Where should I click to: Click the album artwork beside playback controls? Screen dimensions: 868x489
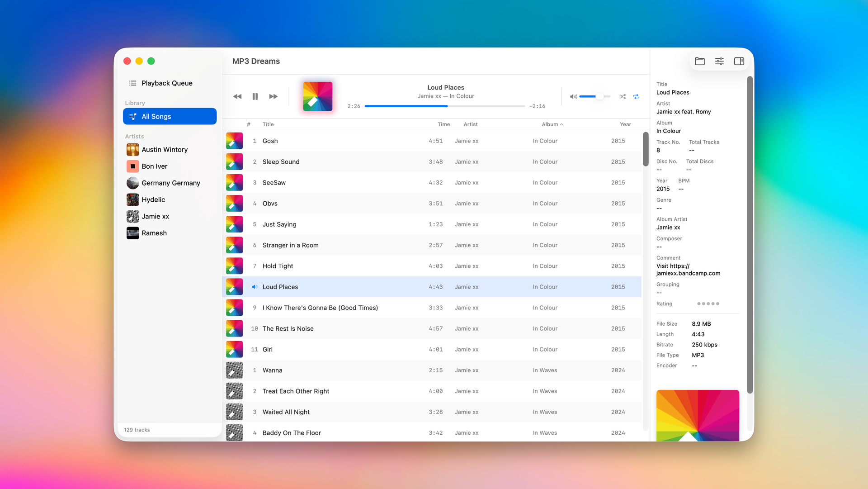317,96
